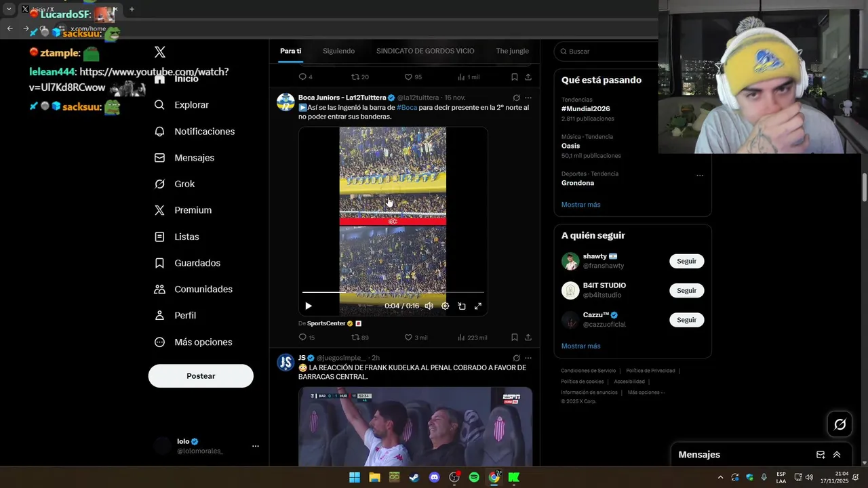
Task: Repost the Boca Juniors post (89)
Action: (x=360, y=338)
